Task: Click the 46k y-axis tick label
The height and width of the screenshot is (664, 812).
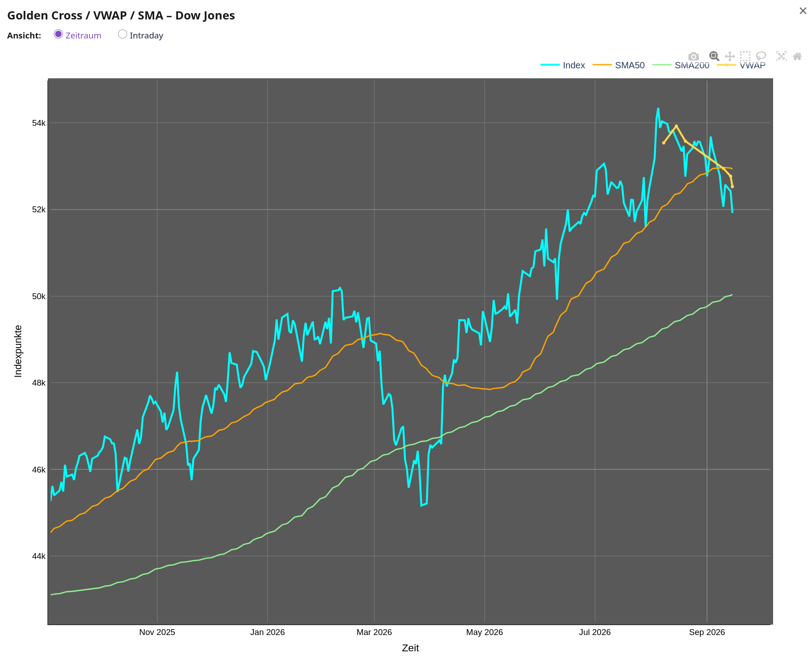Action: [39, 470]
